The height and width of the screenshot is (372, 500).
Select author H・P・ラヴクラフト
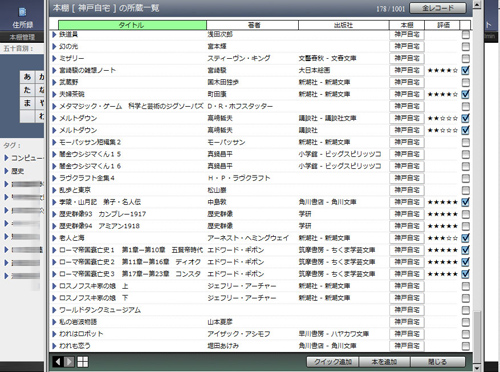pyautogui.click(x=239, y=178)
